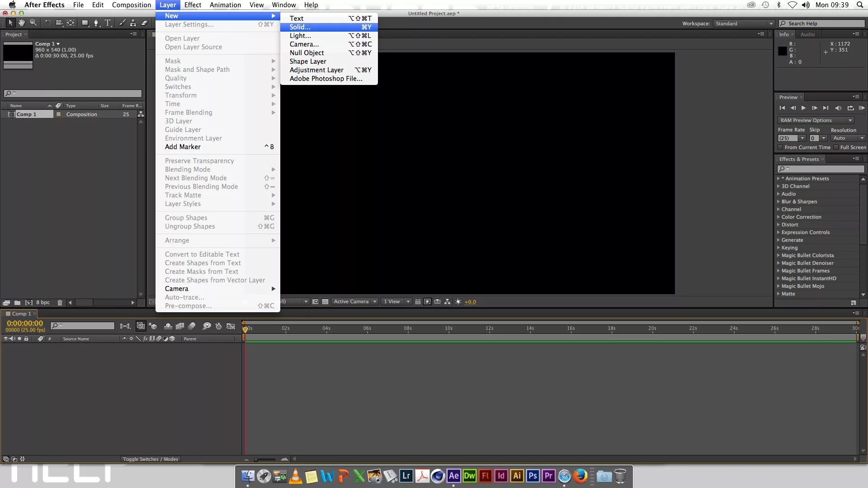Open the 1 View layout dropdown

click(x=396, y=302)
